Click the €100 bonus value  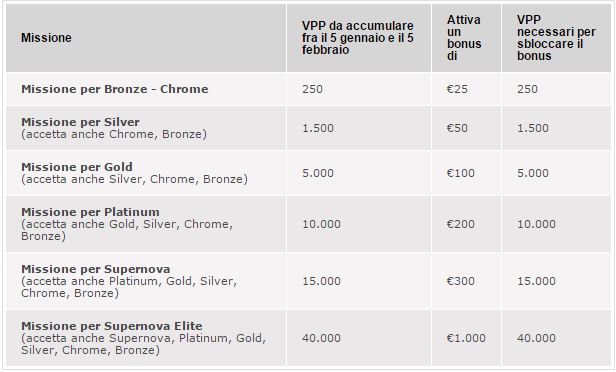click(461, 173)
